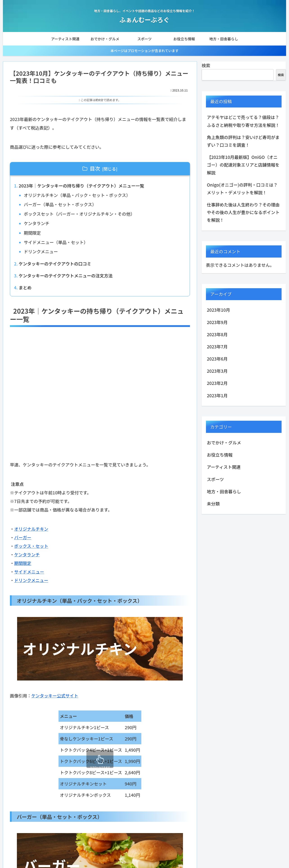The width and height of the screenshot is (289, 868).
Task: Follow the in-article ボックス・セット anchor link
Action: coord(31,546)
